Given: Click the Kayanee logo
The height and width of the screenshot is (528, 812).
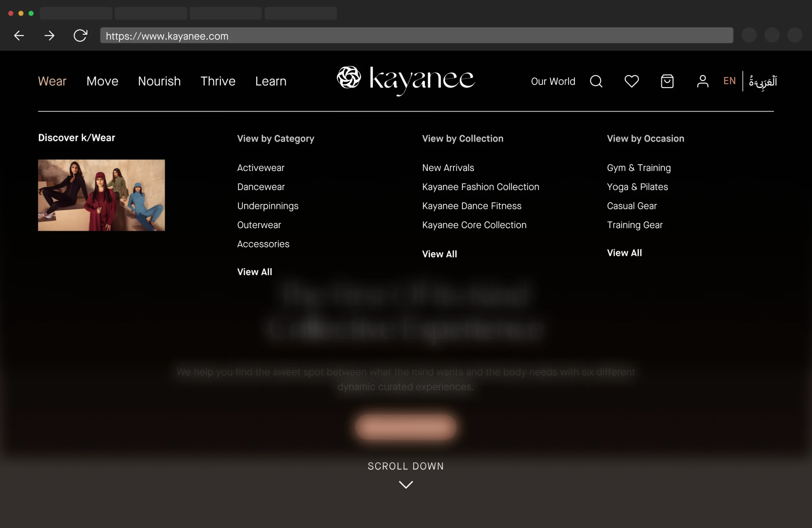Looking at the screenshot, I should coord(406,80).
